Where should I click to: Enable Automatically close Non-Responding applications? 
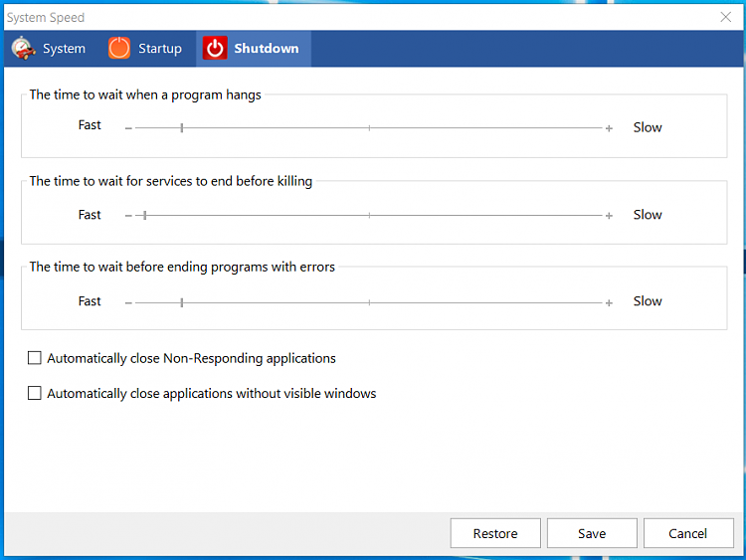pyautogui.click(x=34, y=358)
